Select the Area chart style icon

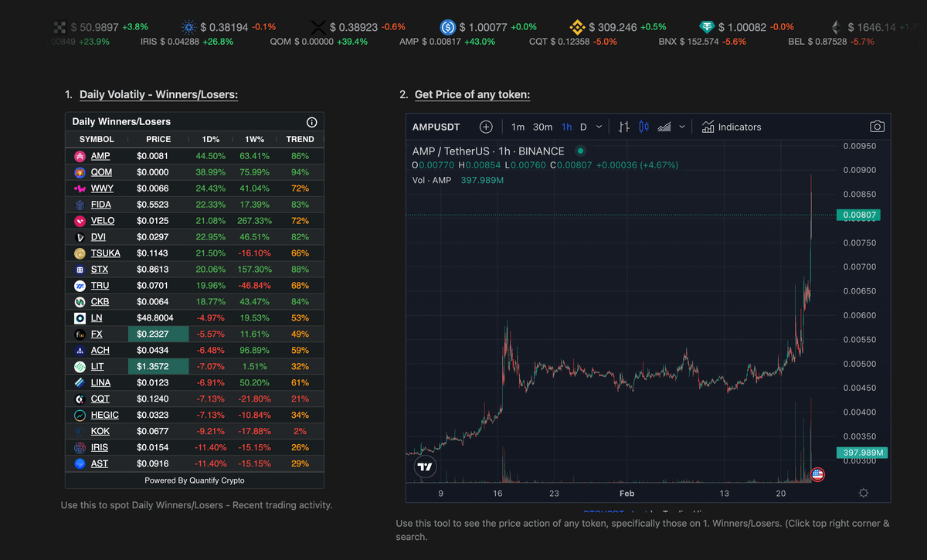pyautogui.click(x=664, y=127)
